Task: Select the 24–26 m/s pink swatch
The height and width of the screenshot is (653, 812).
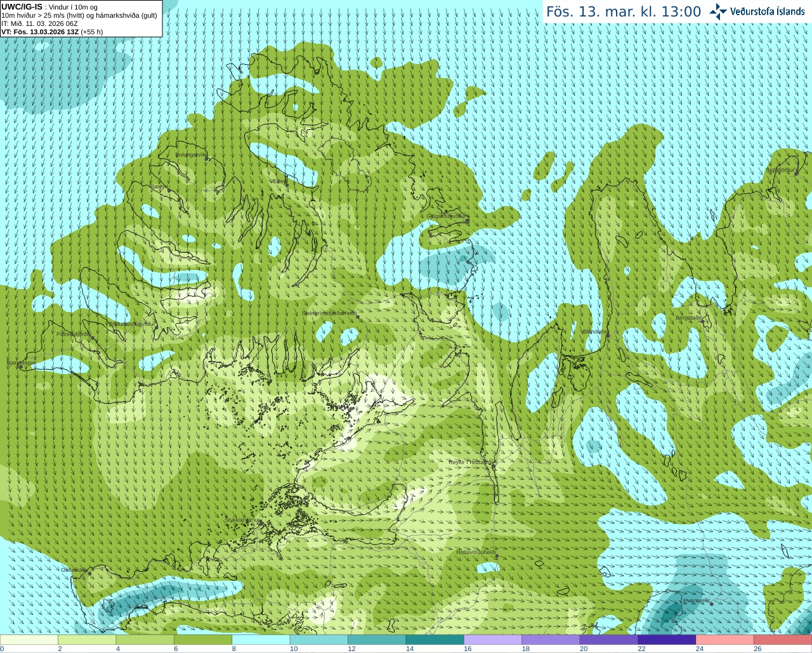Action: pyautogui.click(x=725, y=640)
